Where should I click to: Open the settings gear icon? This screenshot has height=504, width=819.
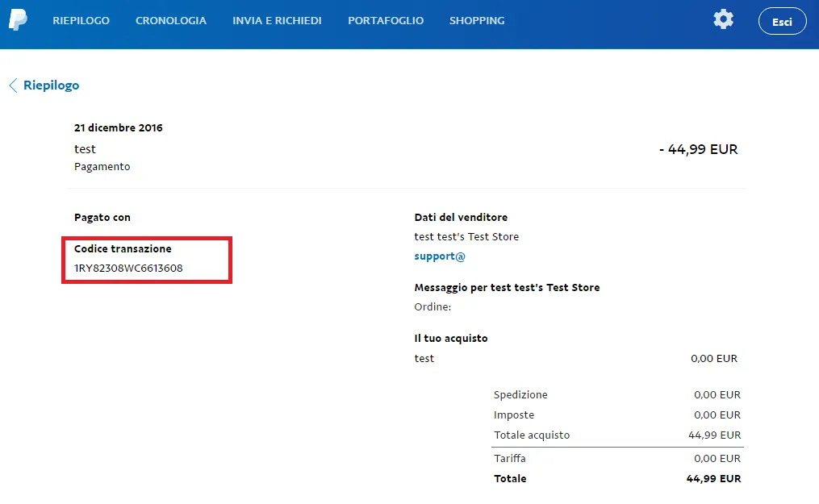point(723,20)
